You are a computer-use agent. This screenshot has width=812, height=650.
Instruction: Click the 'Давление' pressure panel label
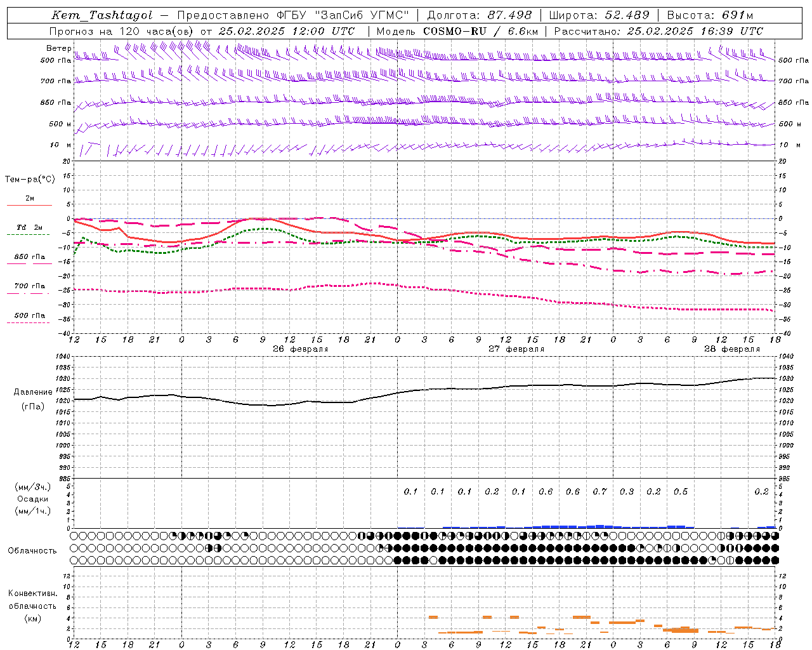pyautogui.click(x=32, y=392)
